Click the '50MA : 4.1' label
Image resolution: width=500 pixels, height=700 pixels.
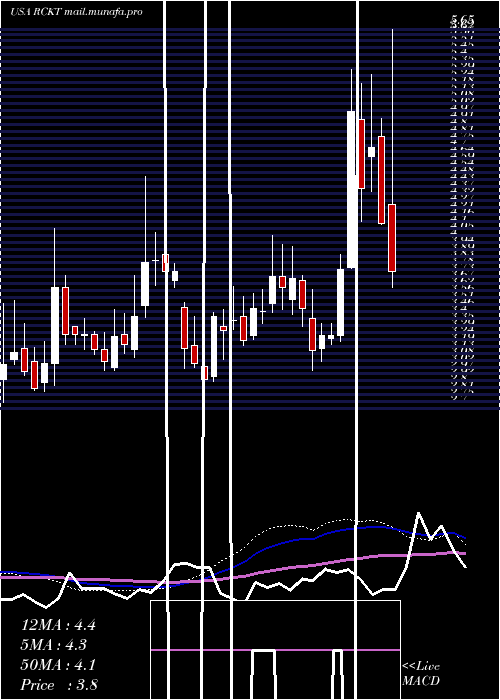[58, 665]
